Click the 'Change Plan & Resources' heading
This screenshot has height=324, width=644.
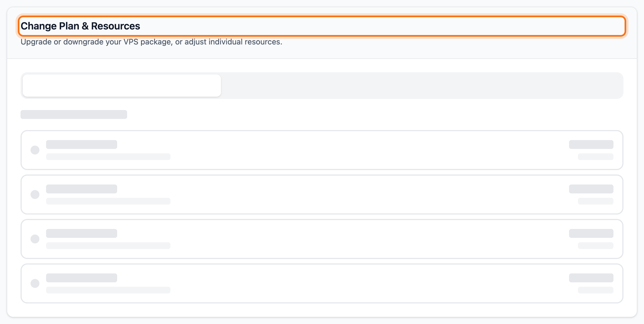[80, 26]
